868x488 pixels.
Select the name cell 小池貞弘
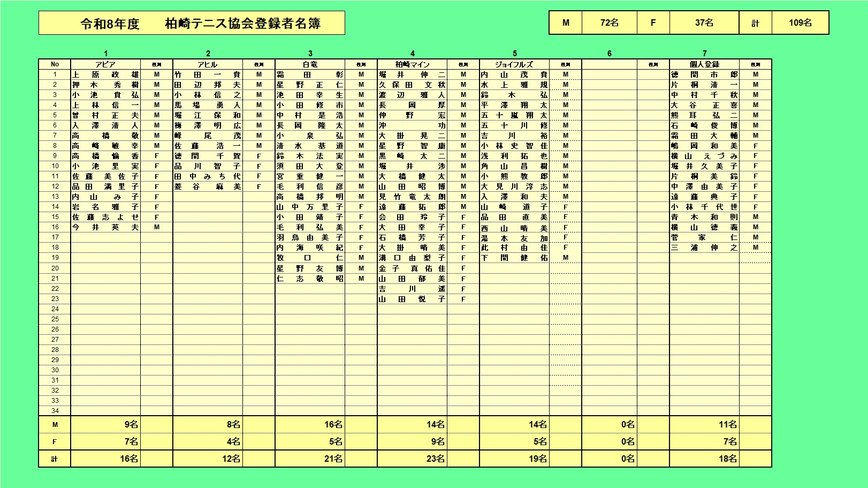tap(105, 95)
